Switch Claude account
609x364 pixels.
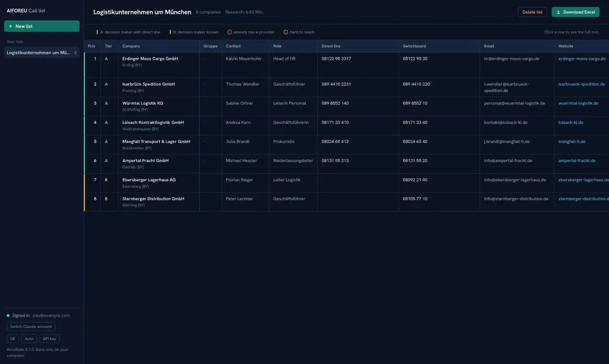tap(31, 327)
